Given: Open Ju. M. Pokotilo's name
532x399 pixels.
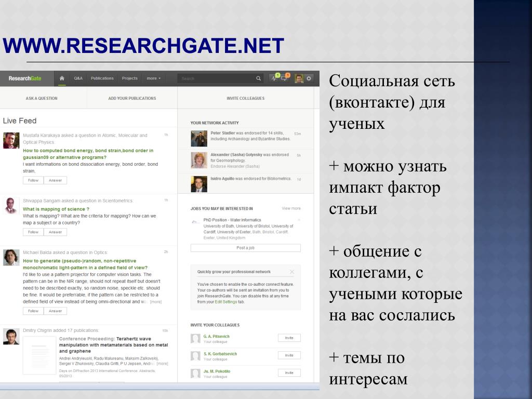Looking at the screenshot, I should (x=217, y=371).
